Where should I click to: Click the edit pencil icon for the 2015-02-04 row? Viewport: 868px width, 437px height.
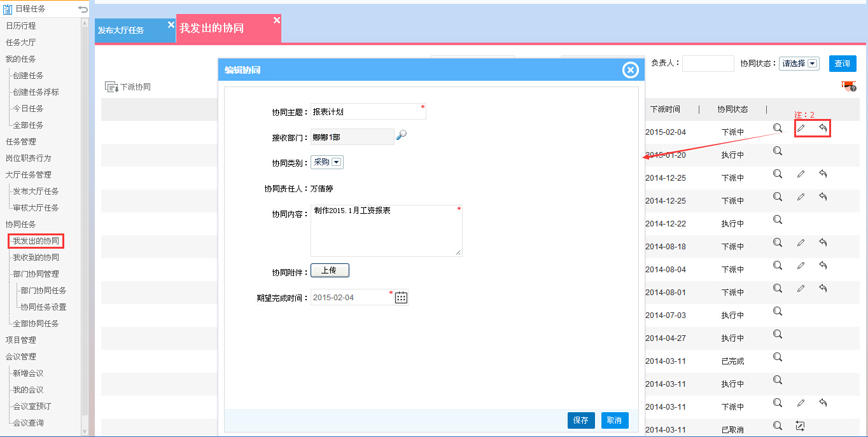801,128
